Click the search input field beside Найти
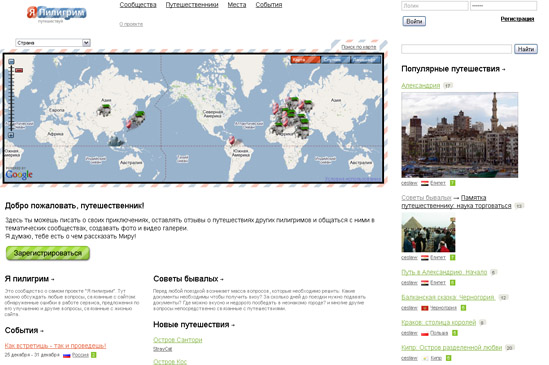The height and width of the screenshot is (365, 549). pyautogui.click(x=456, y=49)
